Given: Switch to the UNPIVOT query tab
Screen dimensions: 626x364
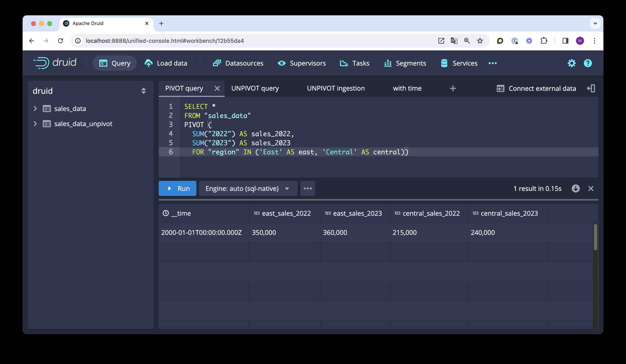Looking at the screenshot, I should (x=255, y=88).
